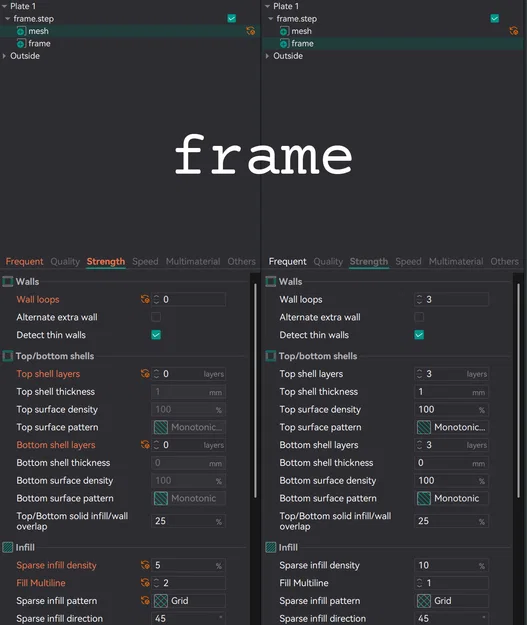This screenshot has width=527, height=625.
Task: Adjust Wall loops stepper in right panel
Action: (419, 299)
